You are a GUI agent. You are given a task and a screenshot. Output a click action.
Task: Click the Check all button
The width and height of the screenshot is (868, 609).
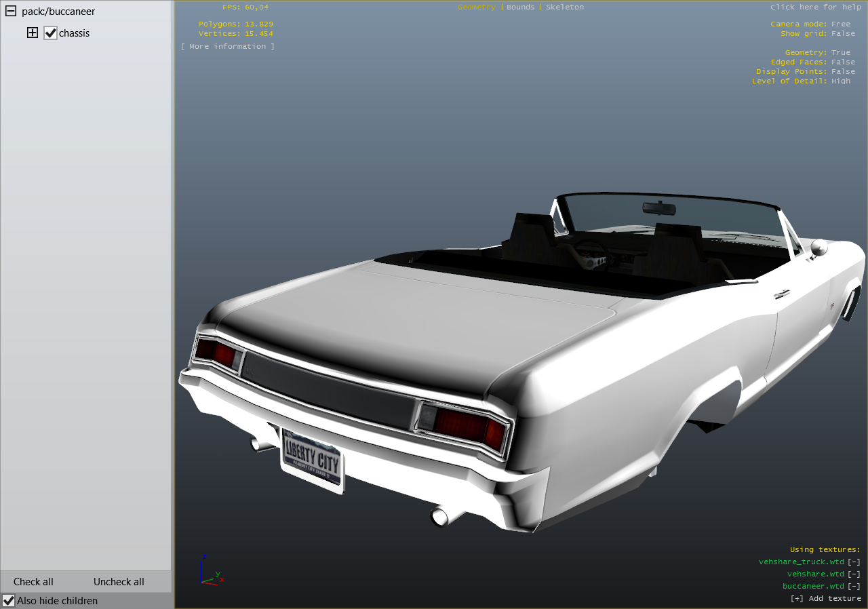click(x=33, y=582)
